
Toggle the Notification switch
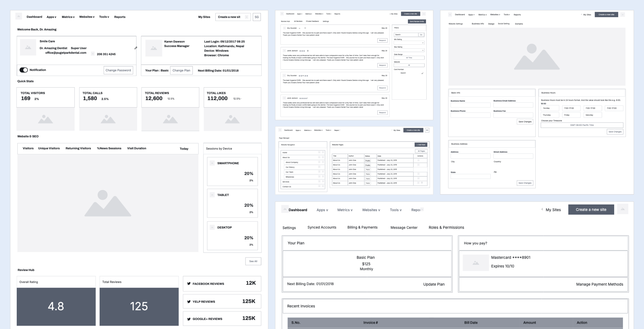[x=23, y=70]
